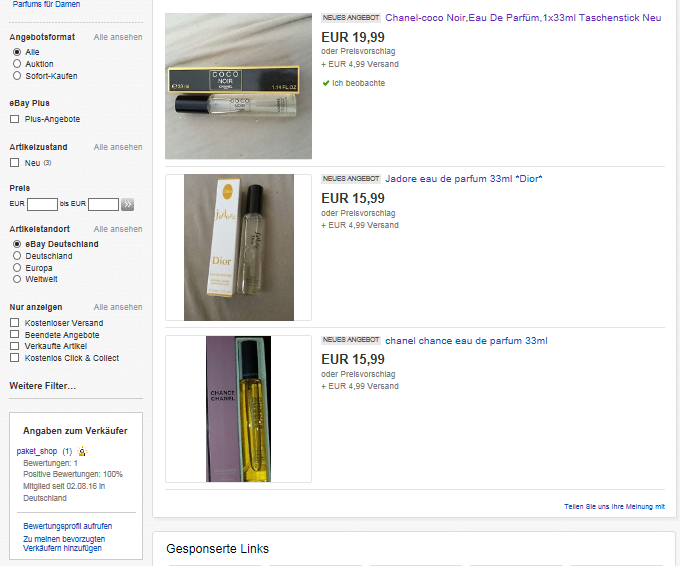Expand Alle ansehen next to Artikelstandort
Viewport: 680px width, 566px height.
pyautogui.click(x=118, y=229)
